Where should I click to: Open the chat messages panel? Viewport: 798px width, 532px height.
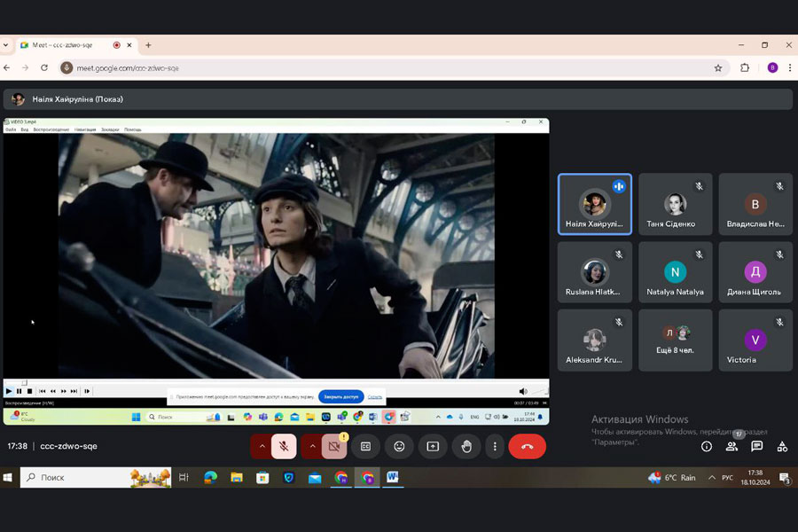(x=756, y=446)
